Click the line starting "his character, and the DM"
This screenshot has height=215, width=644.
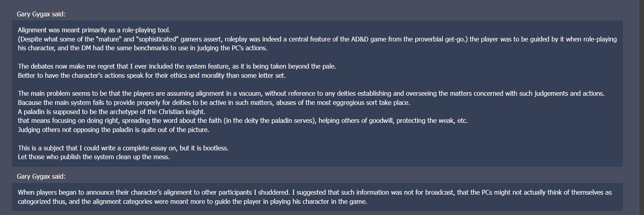[142, 48]
